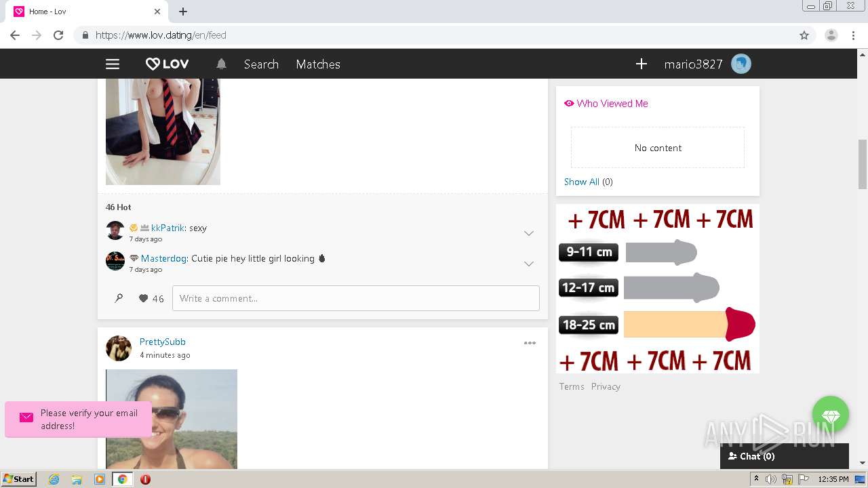Open the PrettySubb profile link
The image size is (868, 488).
click(x=163, y=342)
